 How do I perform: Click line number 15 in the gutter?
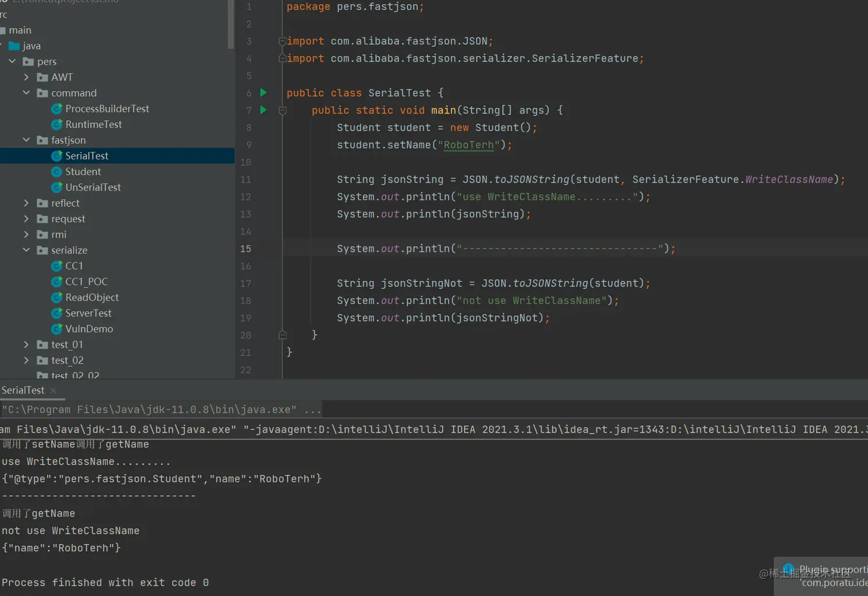[x=246, y=249]
